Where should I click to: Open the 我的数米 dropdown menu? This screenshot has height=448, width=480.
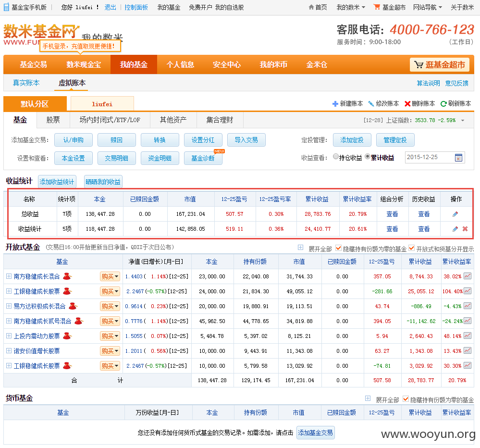(351, 7)
